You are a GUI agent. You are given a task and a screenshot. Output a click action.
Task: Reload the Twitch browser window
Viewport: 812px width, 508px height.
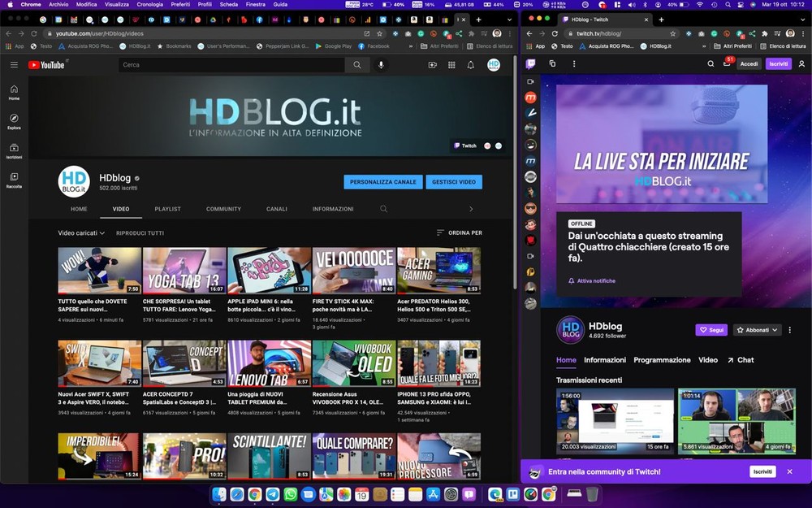[555, 33]
